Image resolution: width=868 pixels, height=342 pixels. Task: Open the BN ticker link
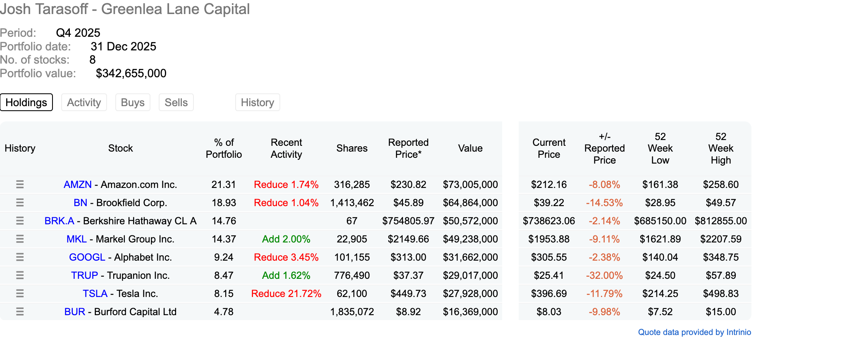81,203
